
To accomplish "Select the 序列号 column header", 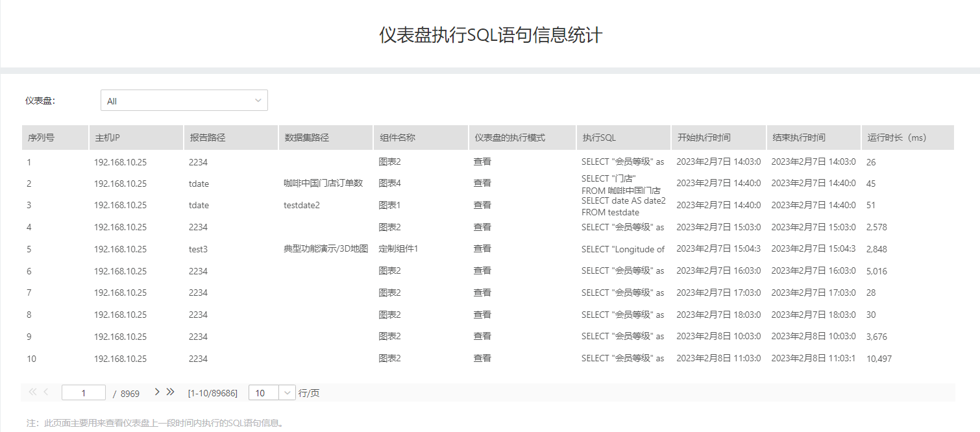I will pyautogui.click(x=41, y=138).
